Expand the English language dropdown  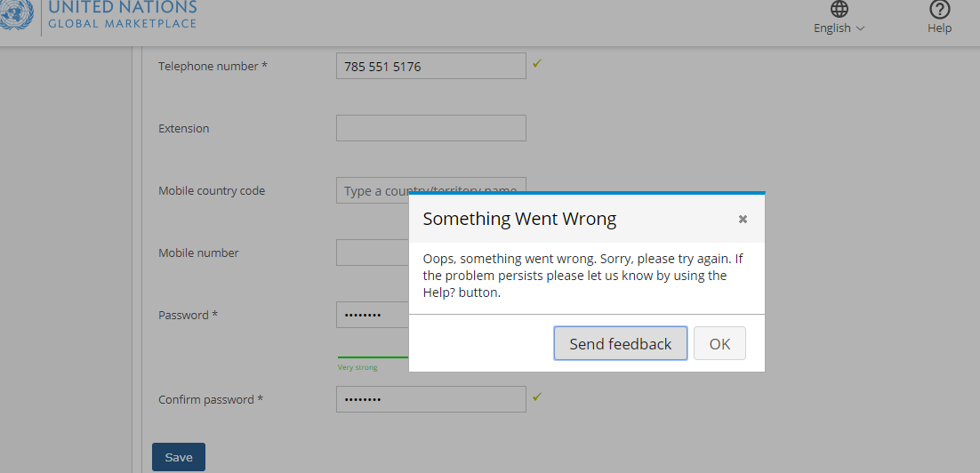click(839, 28)
